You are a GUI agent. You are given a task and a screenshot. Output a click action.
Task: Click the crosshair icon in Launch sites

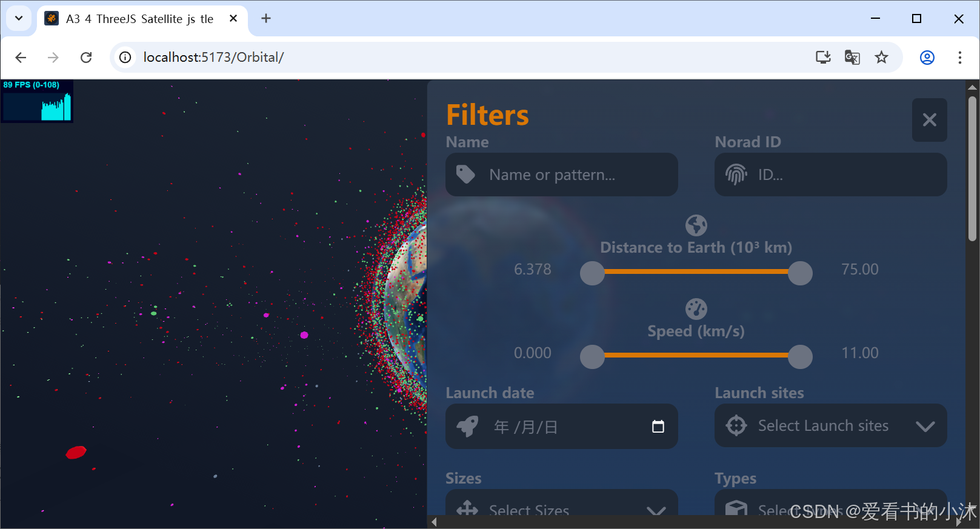pos(736,425)
